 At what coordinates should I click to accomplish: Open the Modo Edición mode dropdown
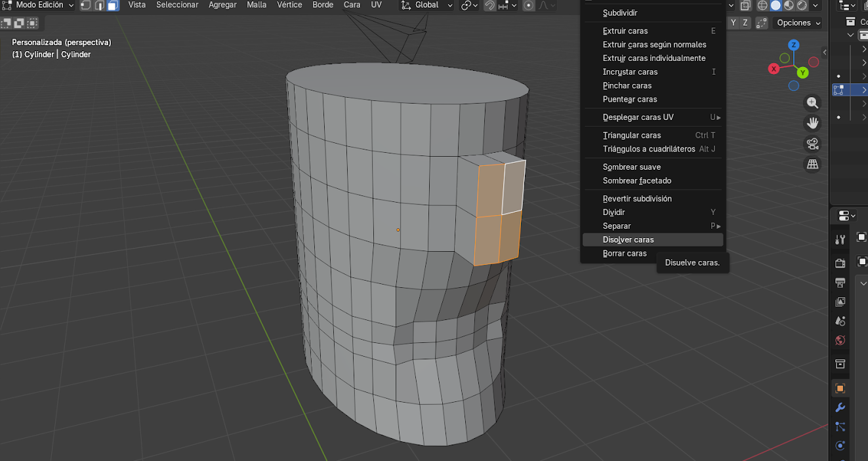pyautogui.click(x=39, y=5)
